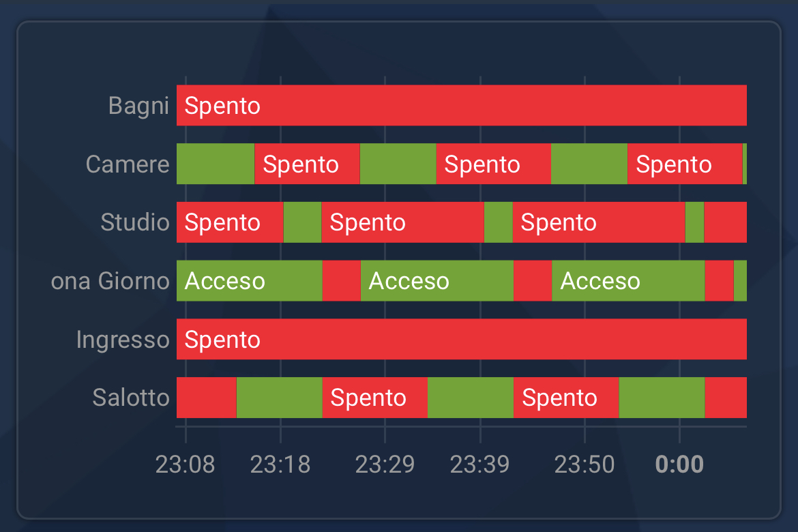This screenshot has height=532, width=798.
Task: Select the Ingresso Spento bar
Action: click(462, 339)
